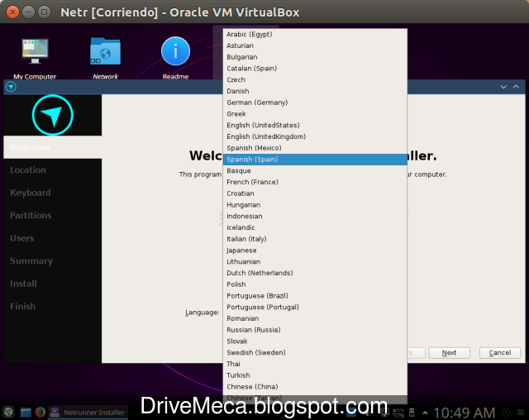
Task: Select German (Germany)
Action: [x=315, y=103]
